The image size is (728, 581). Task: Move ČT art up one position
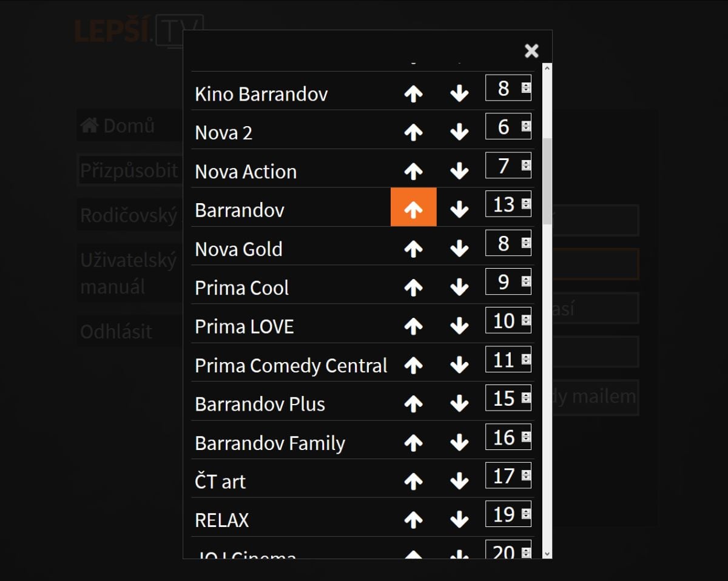[x=413, y=482]
